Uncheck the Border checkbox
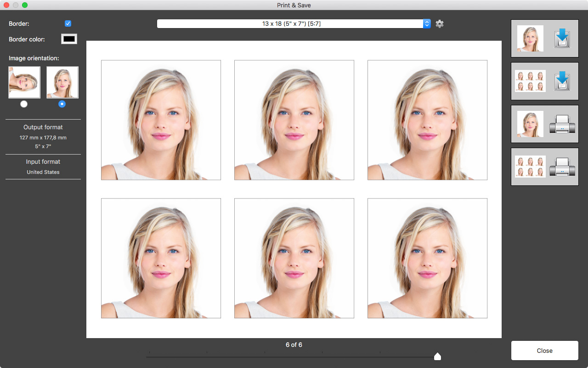 click(68, 23)
